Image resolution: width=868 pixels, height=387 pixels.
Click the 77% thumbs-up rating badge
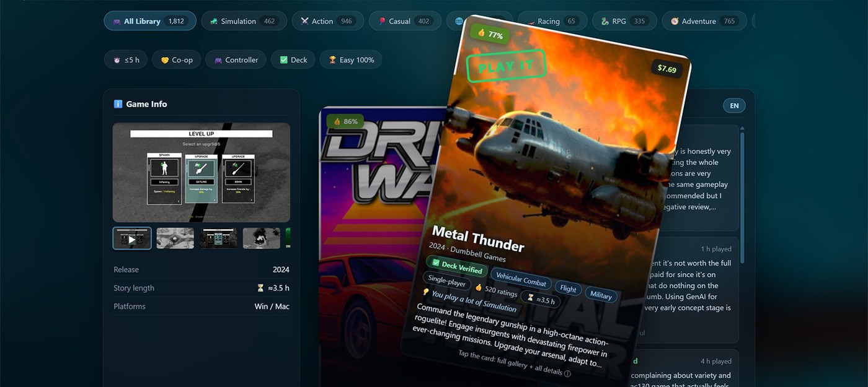coord(490,35)
